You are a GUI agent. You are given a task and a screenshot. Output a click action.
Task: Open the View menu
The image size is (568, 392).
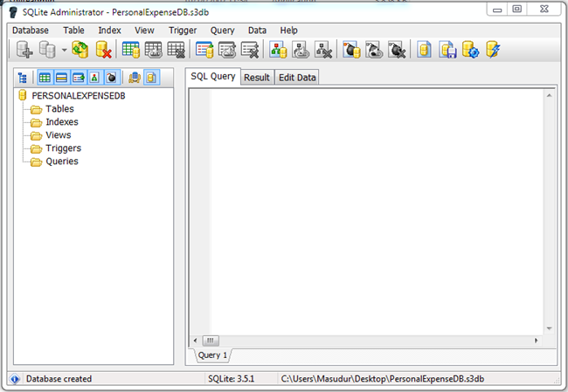(x=144, y=31)
